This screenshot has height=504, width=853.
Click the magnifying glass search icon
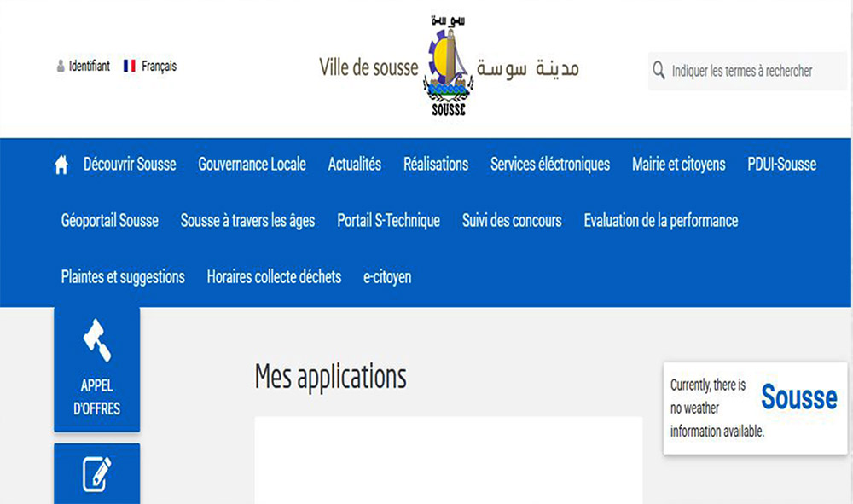[659, 70]
